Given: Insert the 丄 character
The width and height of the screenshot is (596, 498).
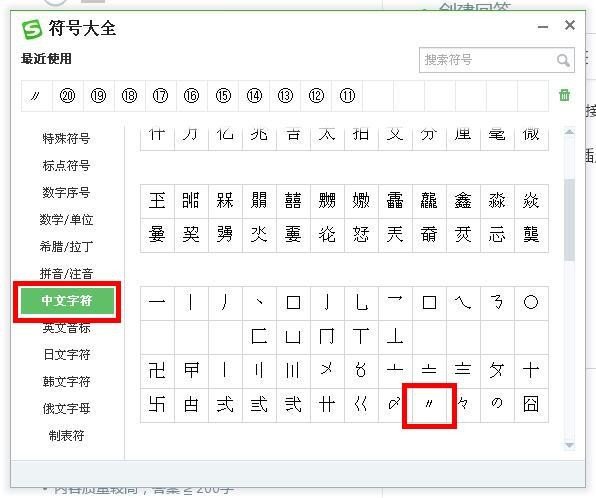Looking at the screenshot, I should point(395,337).
